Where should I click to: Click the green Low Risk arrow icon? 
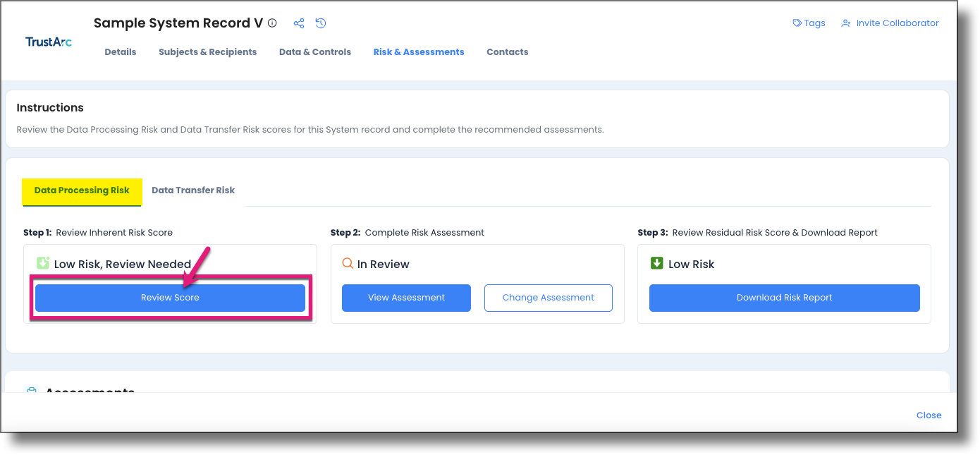[x=656, y=263]
